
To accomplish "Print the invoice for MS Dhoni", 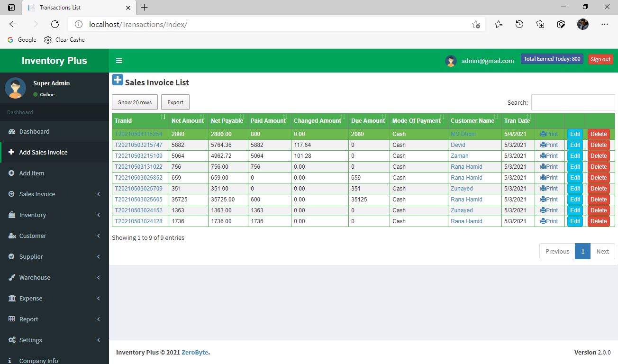I will [550, 134].
